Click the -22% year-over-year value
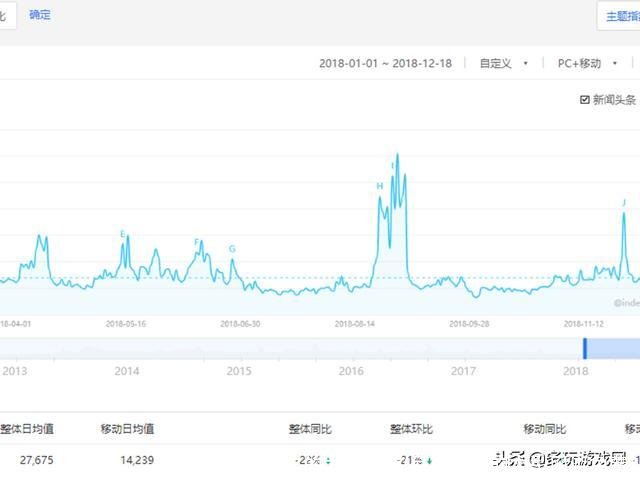Screen dimensions: 640x480 [308, 460]
